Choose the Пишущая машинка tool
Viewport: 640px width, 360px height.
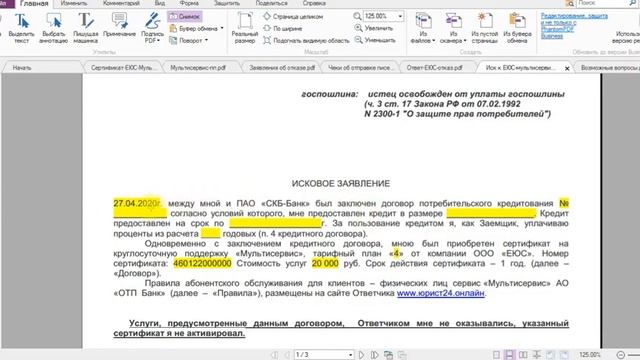pos(86,28)
